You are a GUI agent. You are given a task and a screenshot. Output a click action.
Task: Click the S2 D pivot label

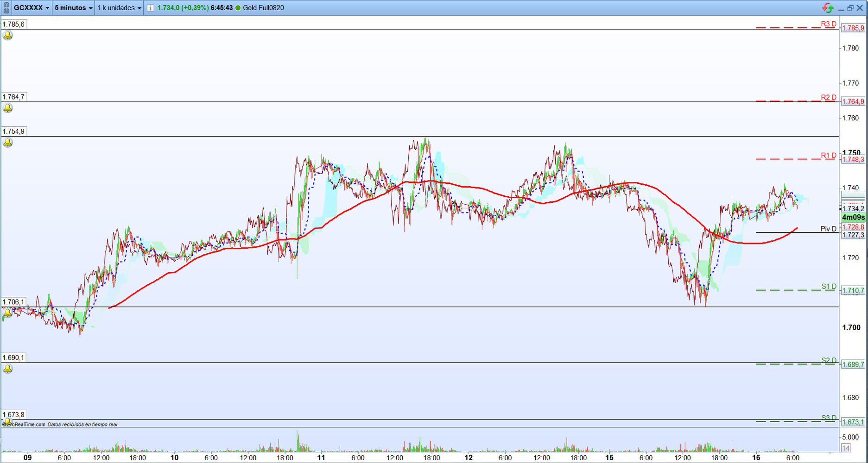click(829, 360)
